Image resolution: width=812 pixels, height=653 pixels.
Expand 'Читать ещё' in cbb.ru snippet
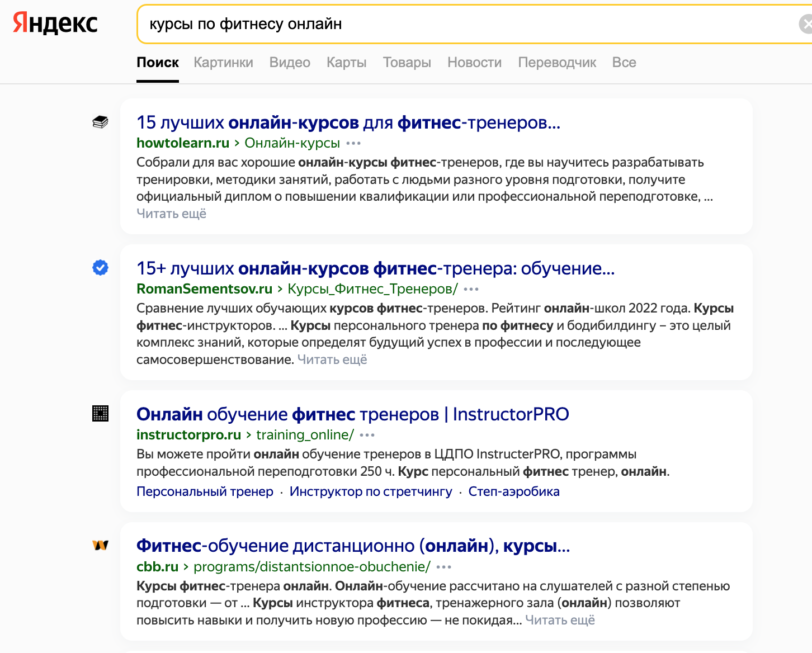click(560, 620)
